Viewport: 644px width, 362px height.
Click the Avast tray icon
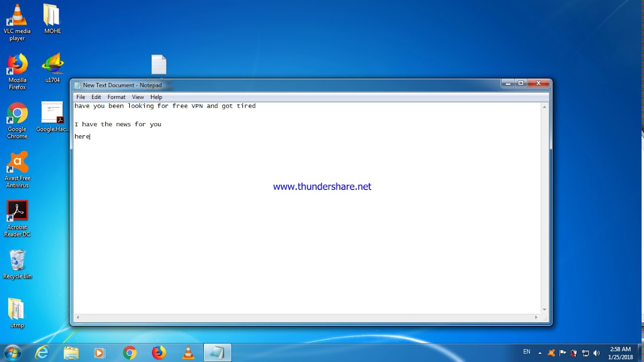click(551, 353)
